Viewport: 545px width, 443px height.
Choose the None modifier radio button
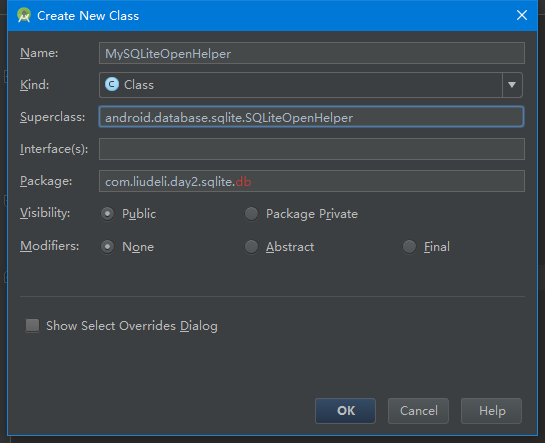(107, 247)
